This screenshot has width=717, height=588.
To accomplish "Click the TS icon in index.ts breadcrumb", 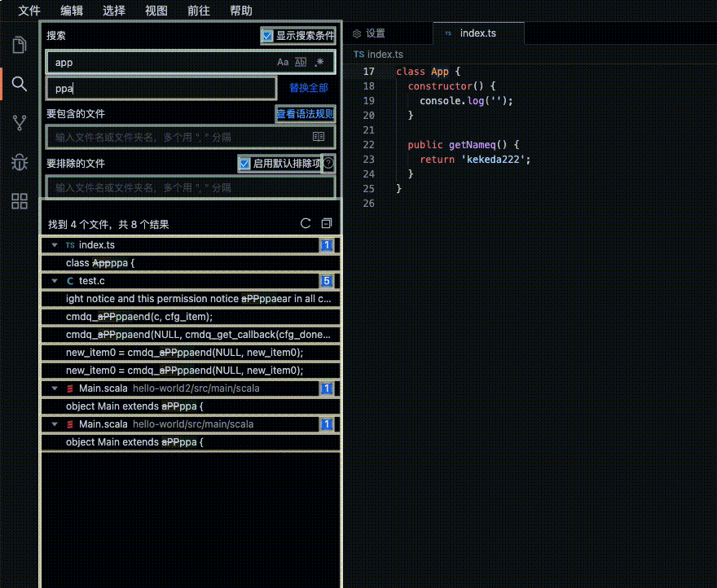I will pyautogui.click(x=359, y=55).
